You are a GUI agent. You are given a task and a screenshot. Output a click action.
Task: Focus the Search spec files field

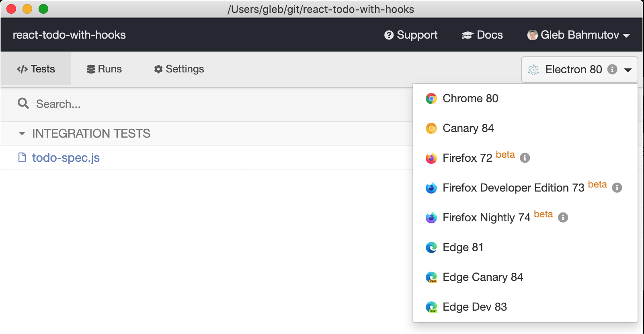[207, 104]
